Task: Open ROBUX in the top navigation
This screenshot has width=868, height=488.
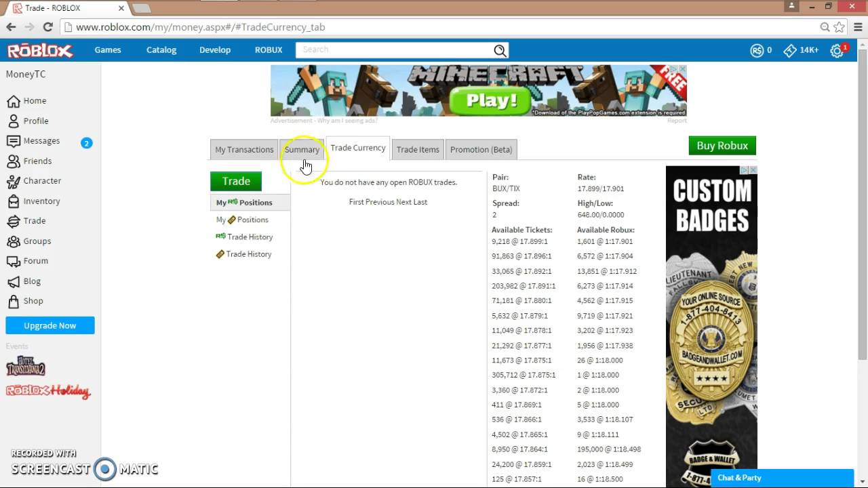Action: [x=269, y=50]
